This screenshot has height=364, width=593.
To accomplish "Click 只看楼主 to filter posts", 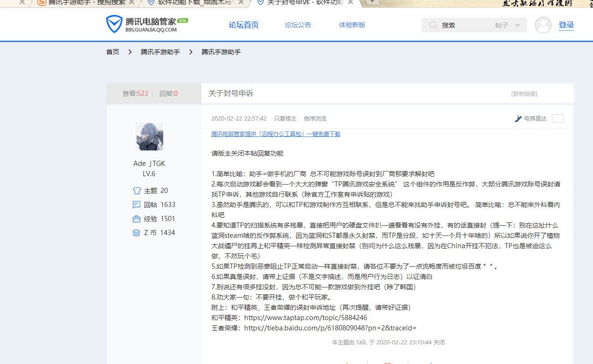I will [285, 119].
